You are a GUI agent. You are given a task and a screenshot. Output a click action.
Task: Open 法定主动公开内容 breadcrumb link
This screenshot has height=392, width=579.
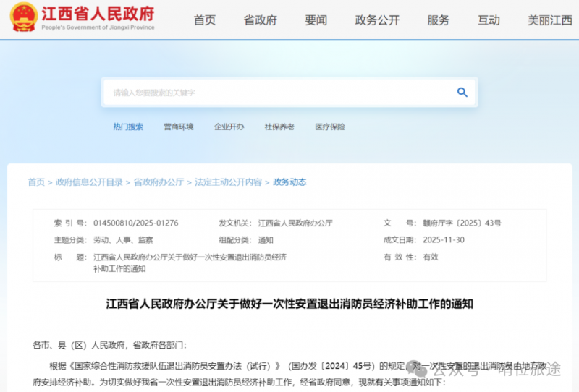point(228,182)
